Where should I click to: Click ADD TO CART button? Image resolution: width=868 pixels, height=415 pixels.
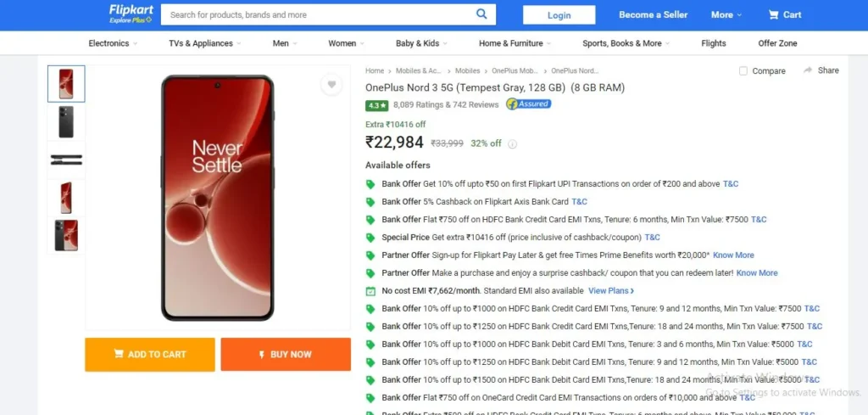tap(150, 355)
